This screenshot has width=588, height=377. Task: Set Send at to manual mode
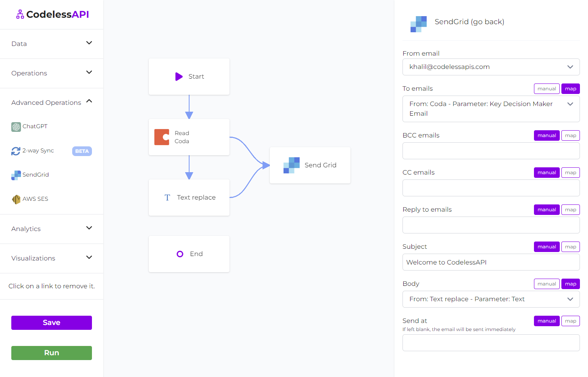point(547,321)
